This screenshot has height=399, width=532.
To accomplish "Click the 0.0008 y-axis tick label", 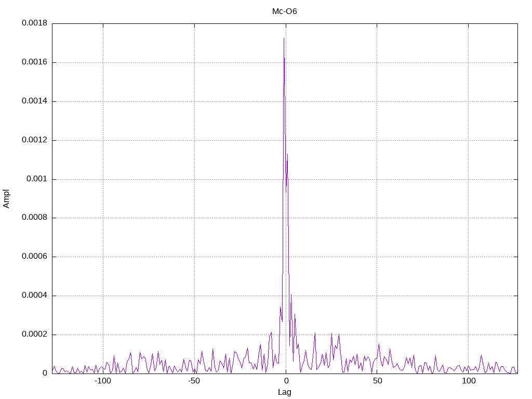I will (35, 218).
